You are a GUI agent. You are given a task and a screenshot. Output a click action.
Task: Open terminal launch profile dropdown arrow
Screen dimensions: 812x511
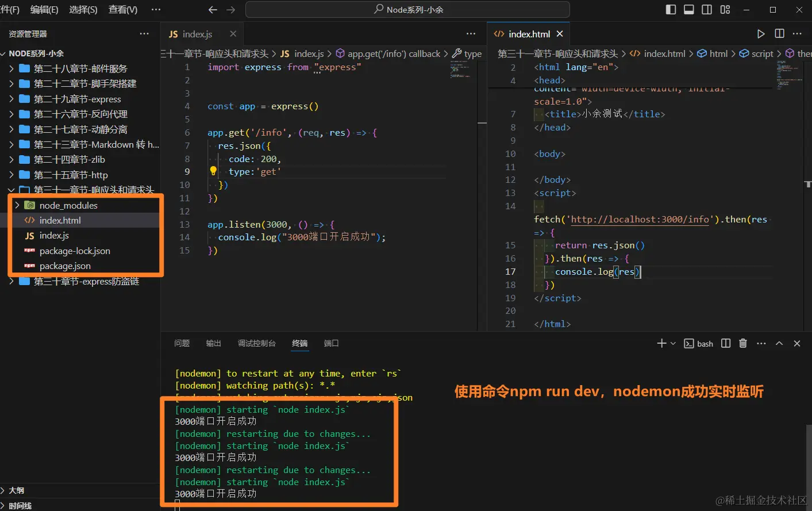tap(673, 343)
